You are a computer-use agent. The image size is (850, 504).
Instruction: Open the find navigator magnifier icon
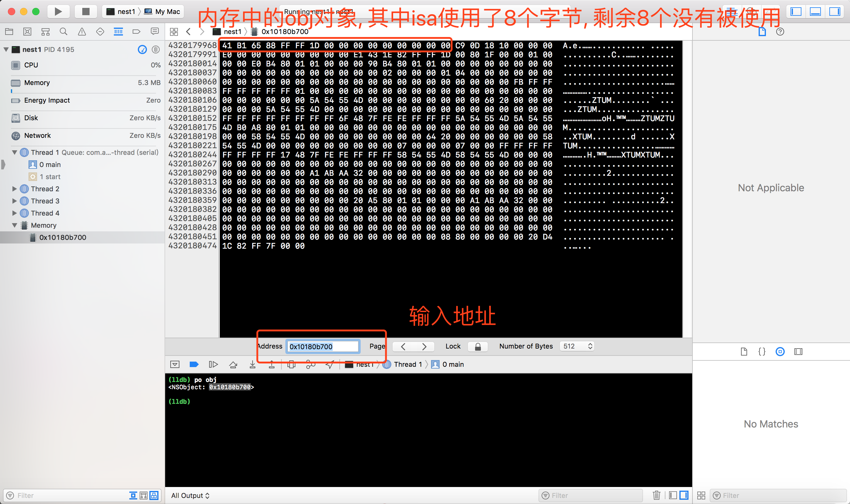(63, 32)
